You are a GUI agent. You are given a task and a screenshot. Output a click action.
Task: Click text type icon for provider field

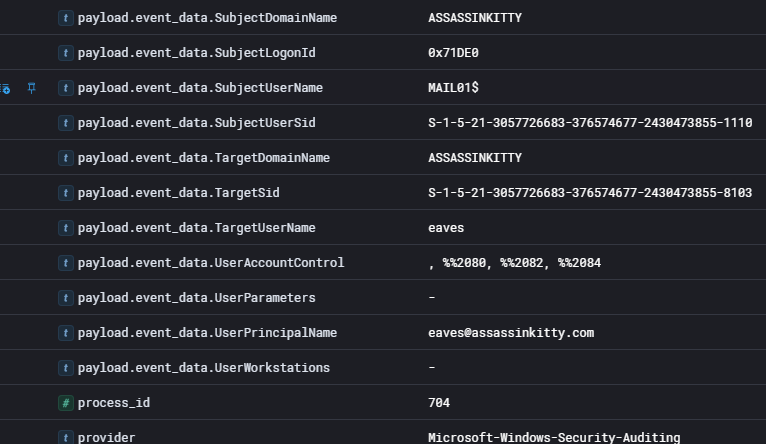[x=66, y=437]
